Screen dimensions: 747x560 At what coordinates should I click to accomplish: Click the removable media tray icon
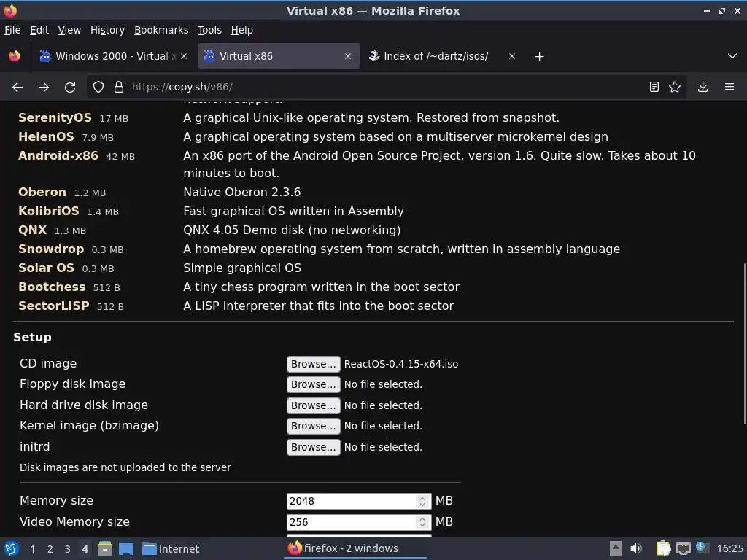click(x=616, y=548)
